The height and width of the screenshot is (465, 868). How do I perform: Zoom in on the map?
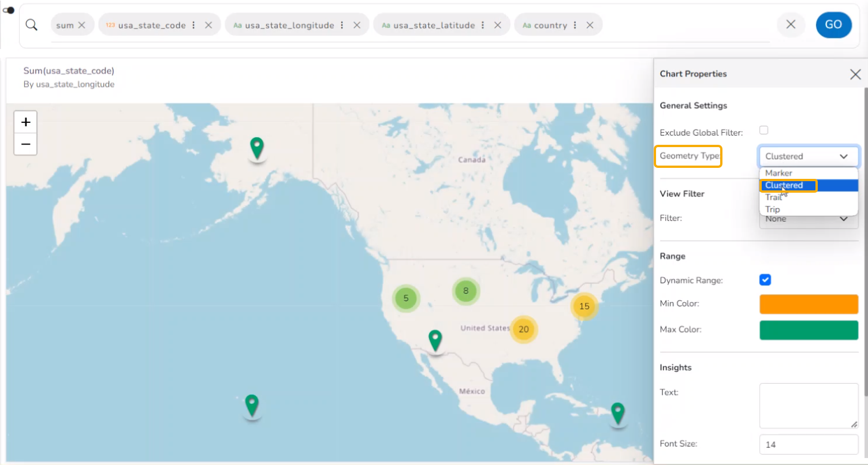pos(25,122)
